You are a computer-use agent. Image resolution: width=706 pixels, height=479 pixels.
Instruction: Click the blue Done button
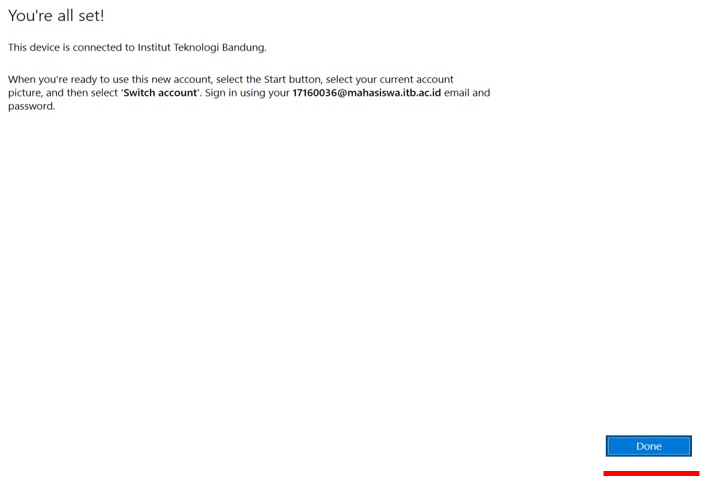pos(648,446)
